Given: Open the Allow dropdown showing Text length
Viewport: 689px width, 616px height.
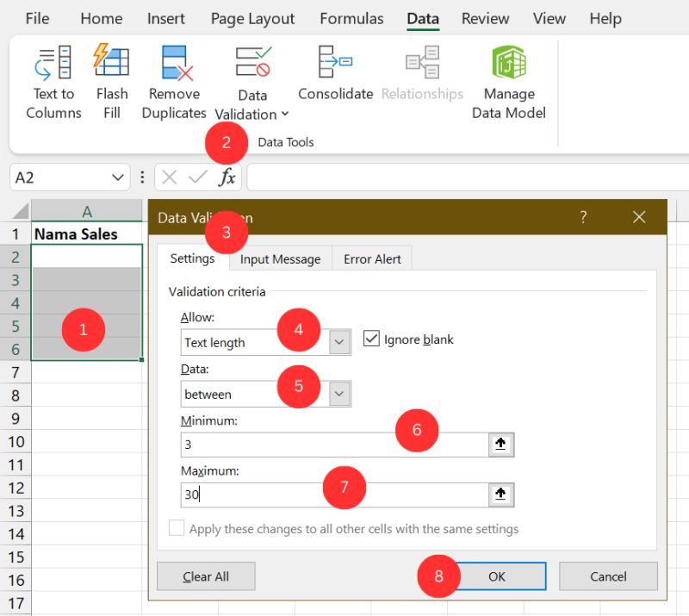Looking at the screenshot, I should tap(338, 342).
